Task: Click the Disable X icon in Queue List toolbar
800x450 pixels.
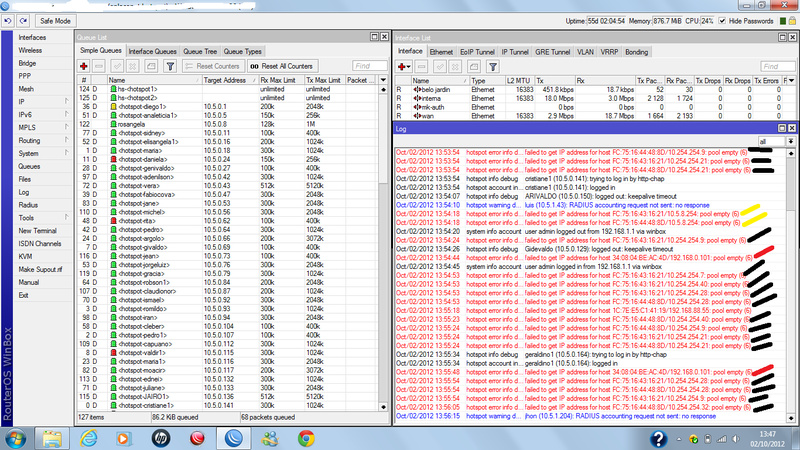Action: pos(132,65)
